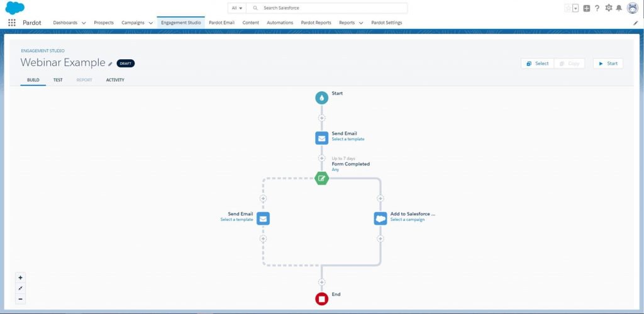Viewport: 644px width, 314px height.
Task: Open the Prospects nav tab
Action: [x=104, y=23]
